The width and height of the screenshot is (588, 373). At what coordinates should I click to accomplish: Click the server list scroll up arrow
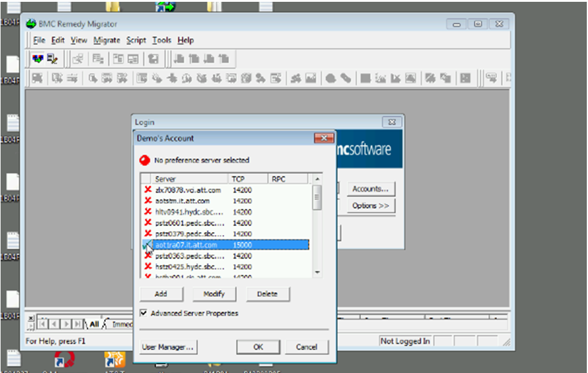point(317,179)
